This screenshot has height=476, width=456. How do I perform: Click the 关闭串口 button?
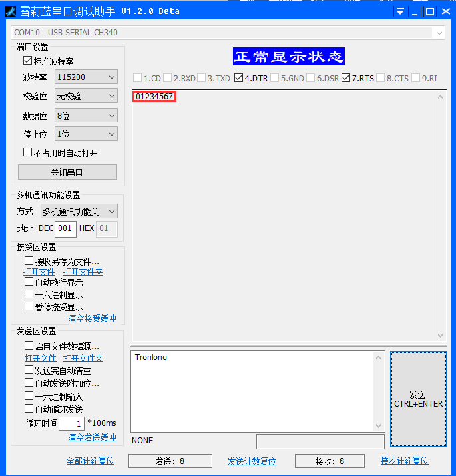point(67,172)
